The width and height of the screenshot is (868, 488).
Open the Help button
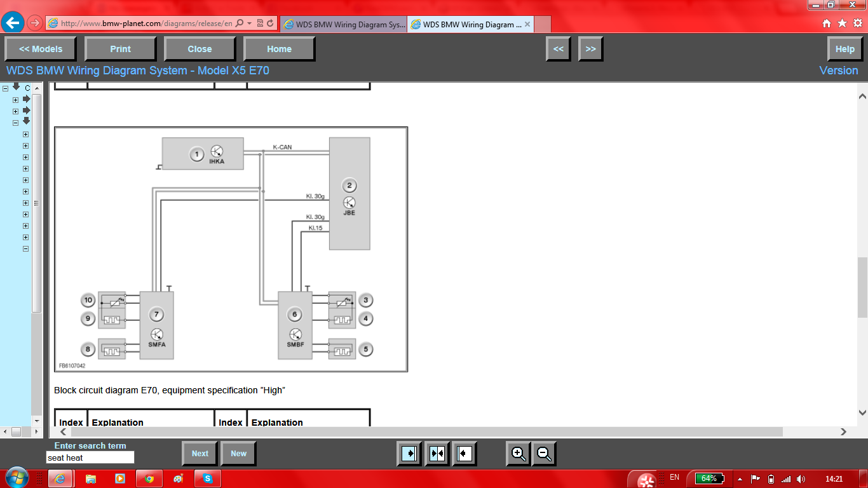tap(844, 49)
